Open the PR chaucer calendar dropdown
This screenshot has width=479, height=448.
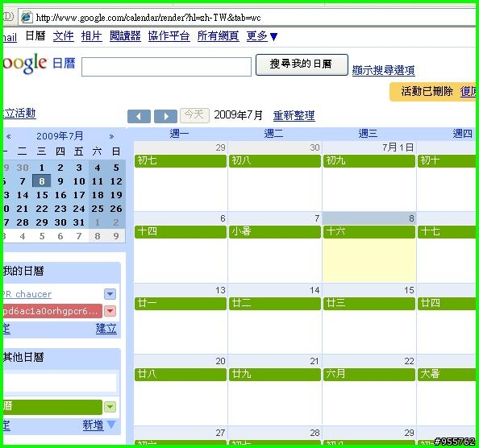(110, 294)
